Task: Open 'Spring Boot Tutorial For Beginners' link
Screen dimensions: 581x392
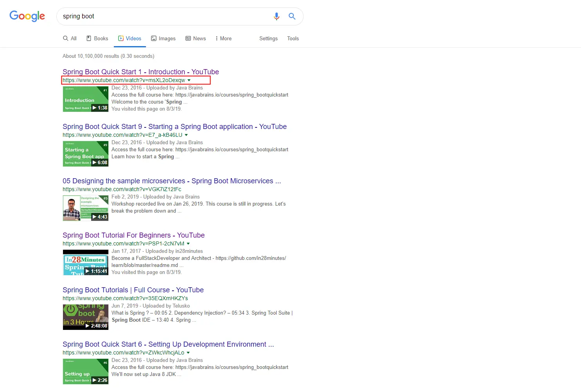Action: pos(133,235)
